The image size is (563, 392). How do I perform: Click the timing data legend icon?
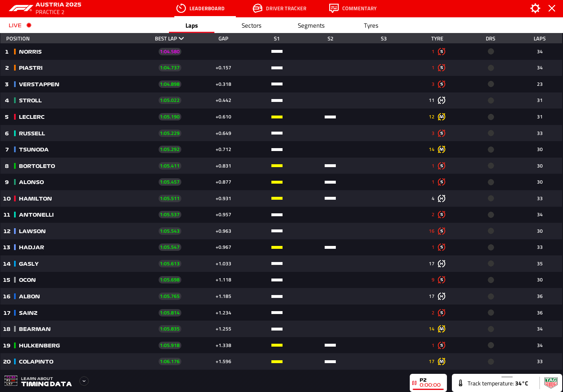coord(11,380)
